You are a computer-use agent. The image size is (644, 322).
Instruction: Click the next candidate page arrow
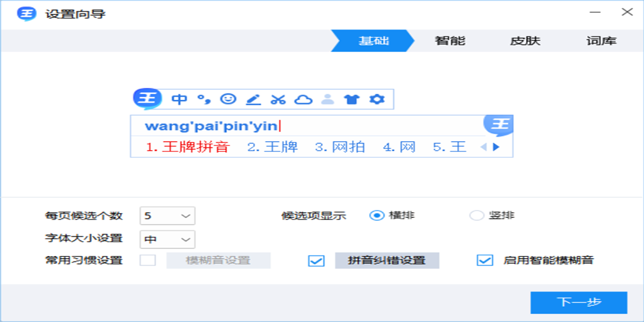[x=495, y=146]
